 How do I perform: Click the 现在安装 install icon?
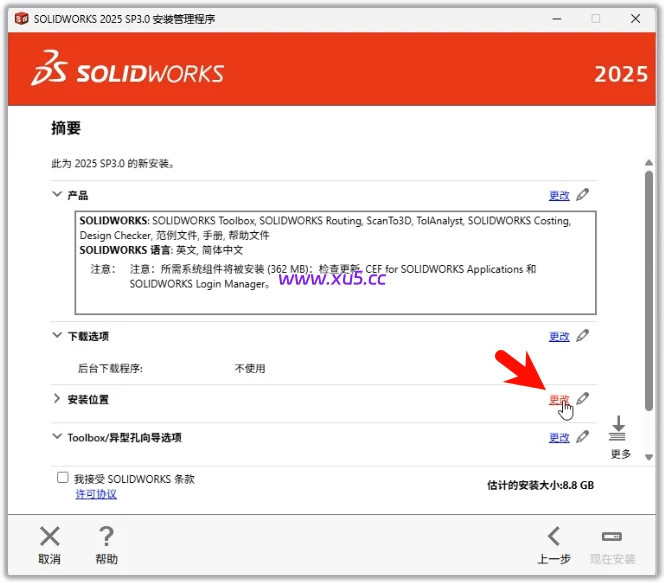pos(612,537)
